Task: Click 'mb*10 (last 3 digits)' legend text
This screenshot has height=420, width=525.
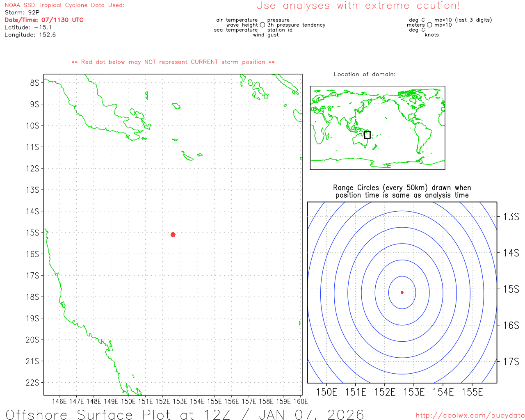Action: click(463, 20)
